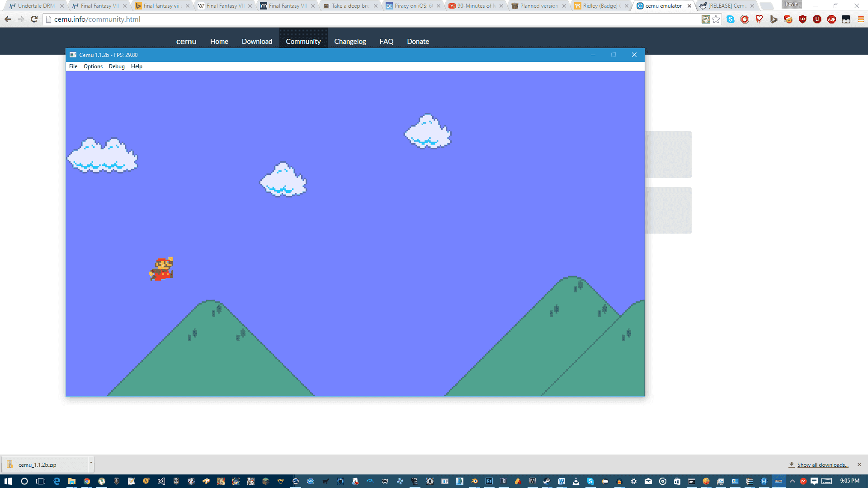Viewport: 868px width, 488px height.
Task: Open the Bing extension icon
Action: point(774,19)
